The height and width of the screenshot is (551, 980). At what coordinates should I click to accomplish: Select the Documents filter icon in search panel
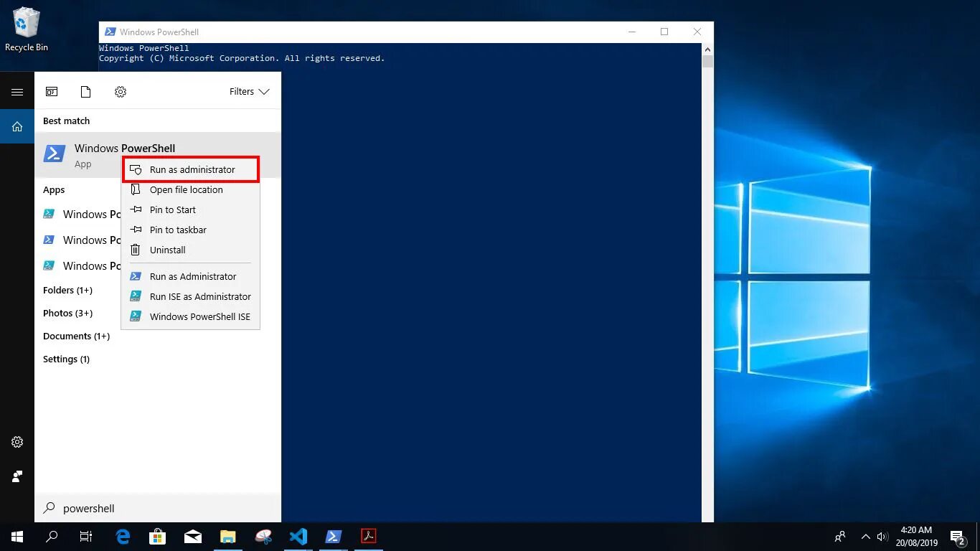[85, 91]
